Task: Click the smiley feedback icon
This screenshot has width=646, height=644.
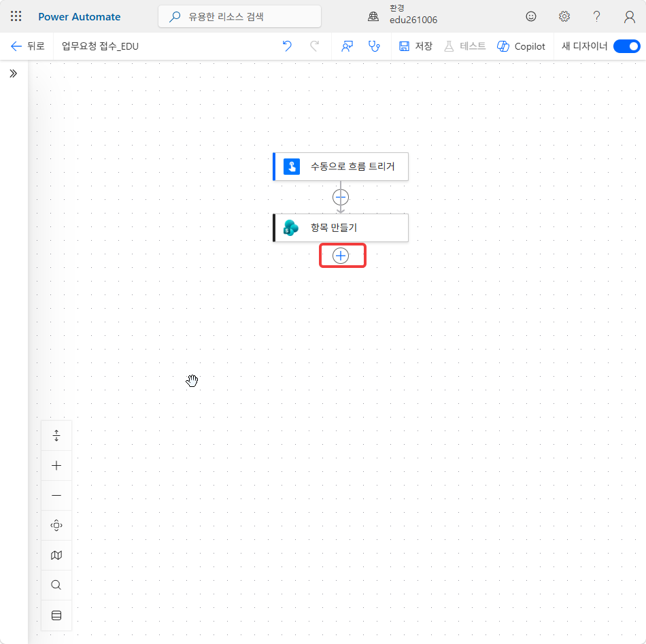Action: (531, 16)
